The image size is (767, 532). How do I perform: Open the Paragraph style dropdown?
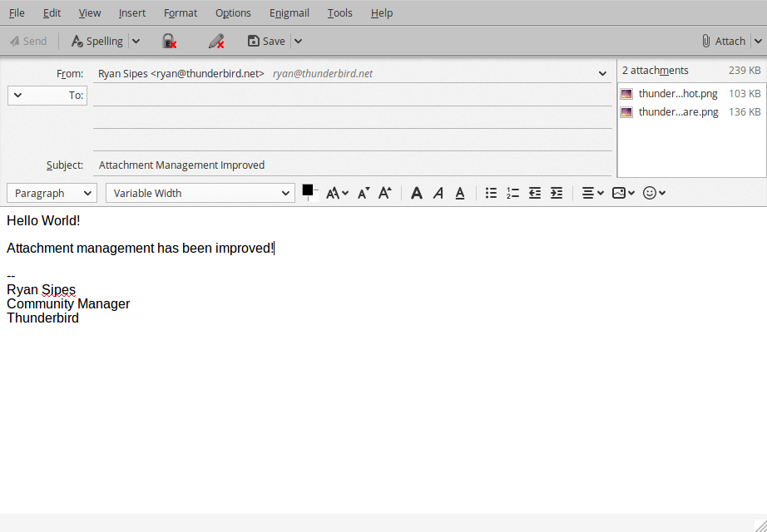point(52,193)
